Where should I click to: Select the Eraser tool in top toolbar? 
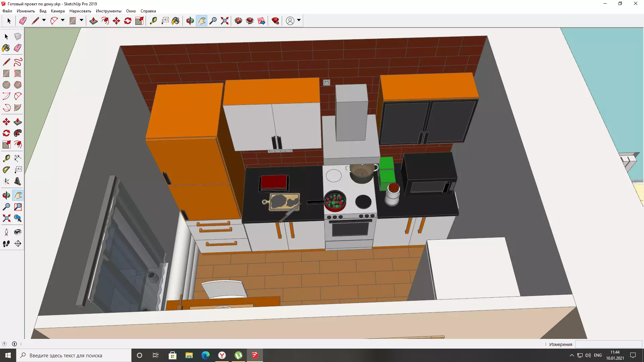point(23,21)
